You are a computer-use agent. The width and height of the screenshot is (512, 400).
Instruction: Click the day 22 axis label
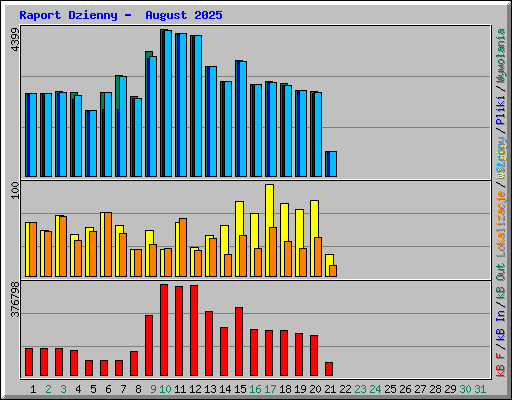pyautogui.click(x=345, y=389)
